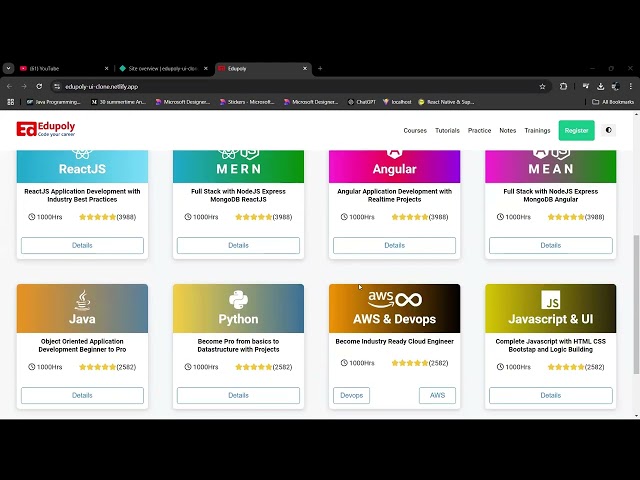Open Details for the MERN course
This screenshot has width=640, height=480.
pos(238,245)
